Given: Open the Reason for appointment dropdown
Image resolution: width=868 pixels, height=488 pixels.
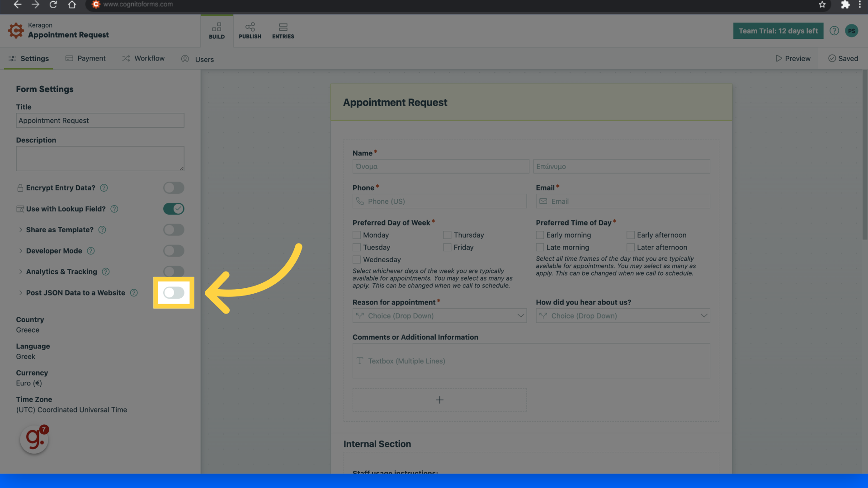Looking at the screenshot, I should (439, 315).
